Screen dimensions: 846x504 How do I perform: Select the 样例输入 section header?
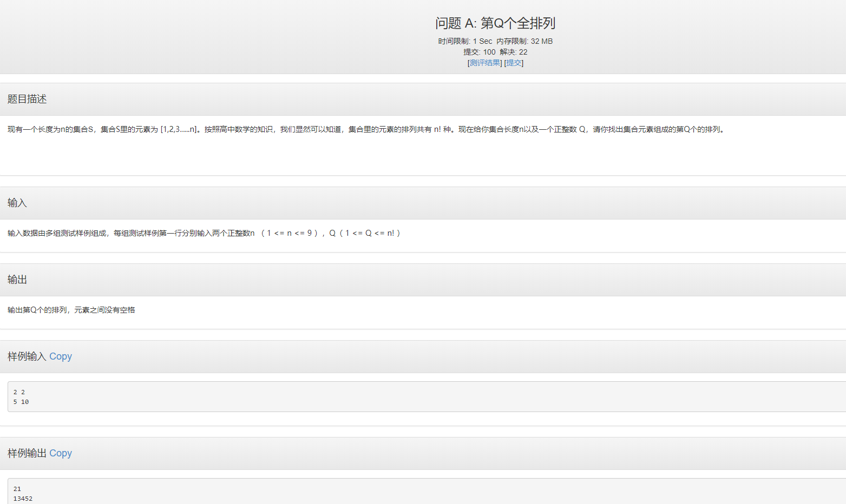(x=26, y=356)
